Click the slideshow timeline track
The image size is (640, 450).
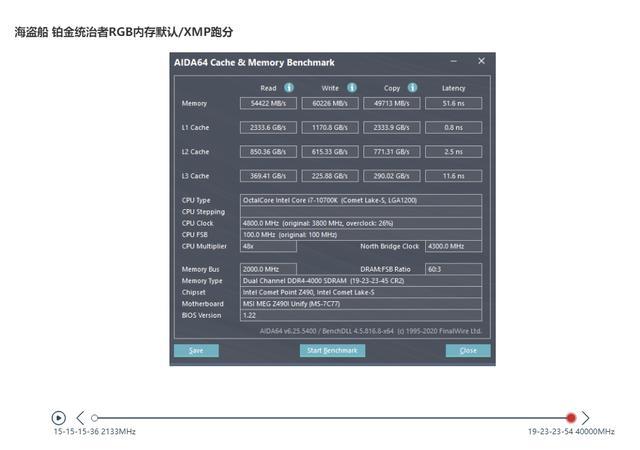pyautogui.click(x=333, y=418)
